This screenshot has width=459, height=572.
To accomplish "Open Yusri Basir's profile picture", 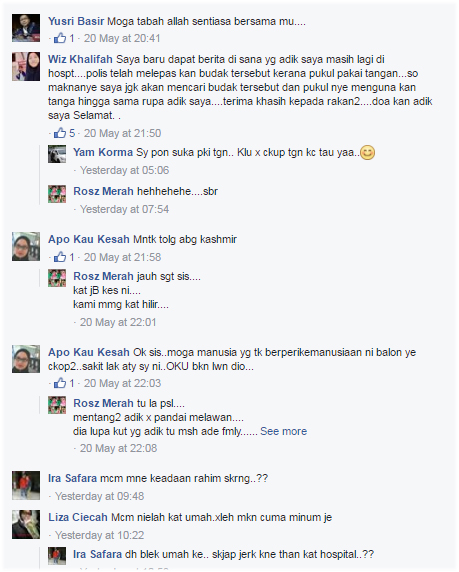I will (x=26, y=28).
